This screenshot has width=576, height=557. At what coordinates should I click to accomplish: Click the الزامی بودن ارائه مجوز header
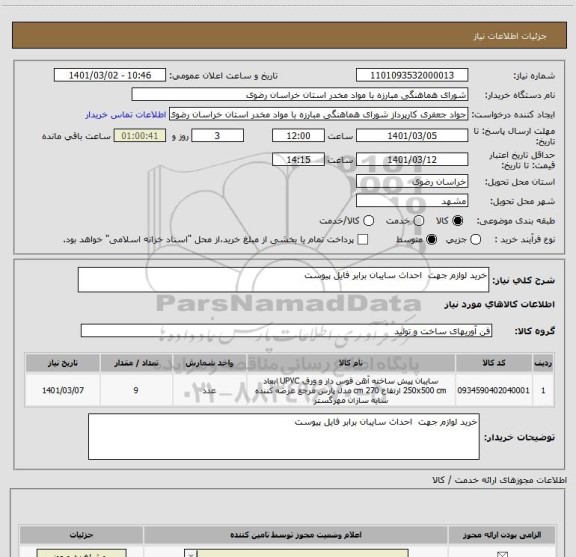tap(502, 535)
